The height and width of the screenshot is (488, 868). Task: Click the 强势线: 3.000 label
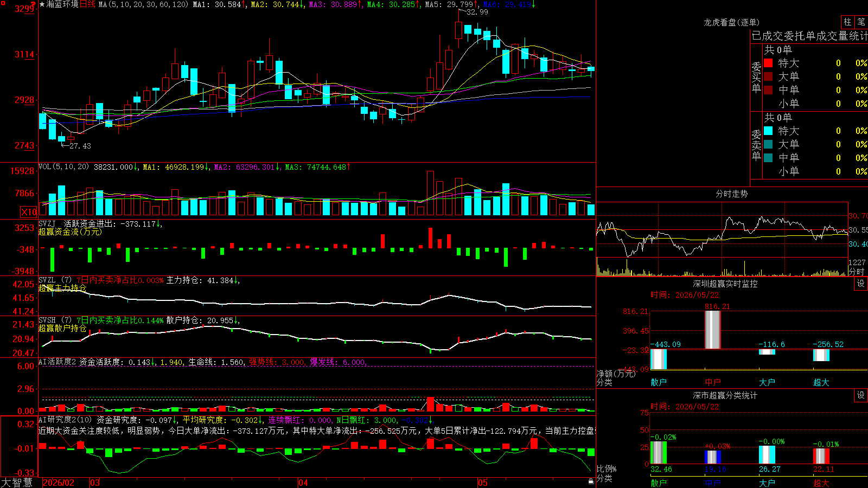277,362
